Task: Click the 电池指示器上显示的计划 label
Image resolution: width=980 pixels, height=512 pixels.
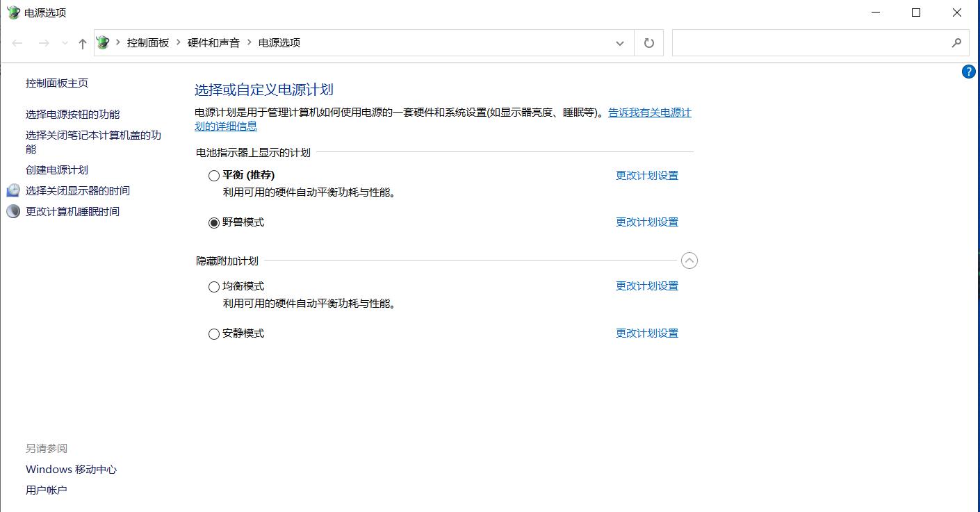Action: [253, 152]
